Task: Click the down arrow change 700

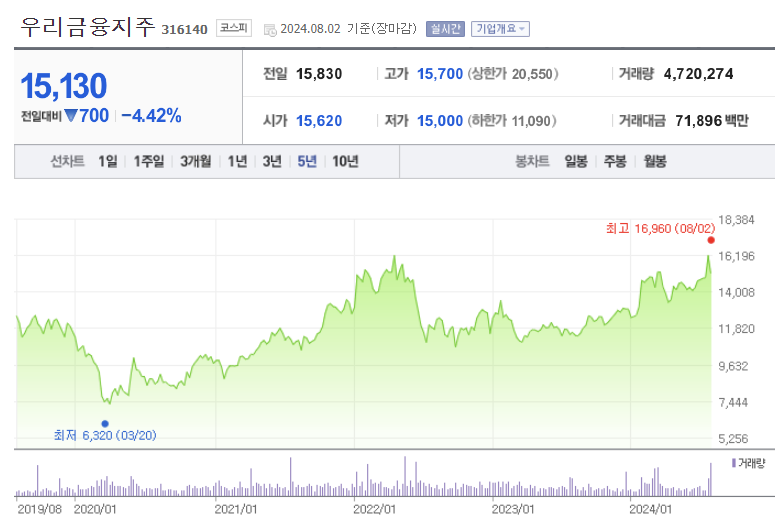Action: coord(87,116)
